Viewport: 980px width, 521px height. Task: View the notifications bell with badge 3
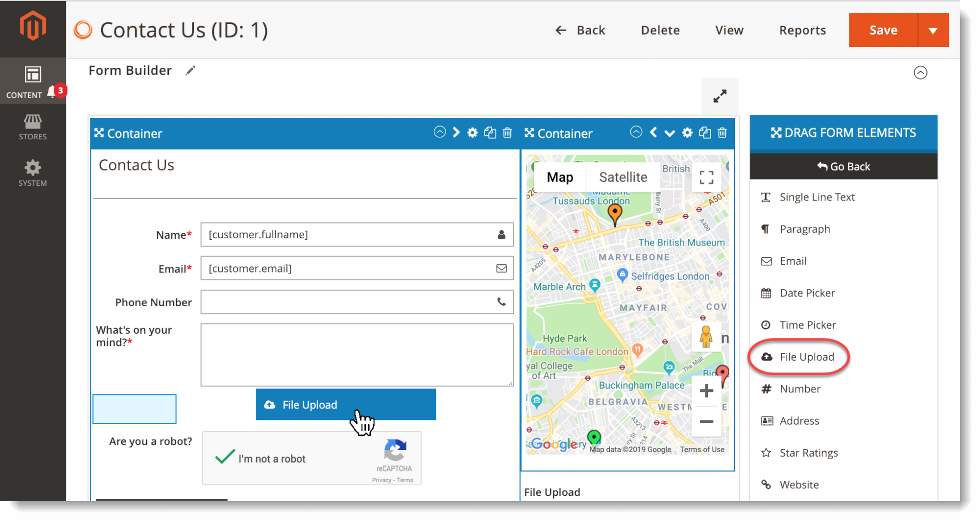tap(57, 91)
